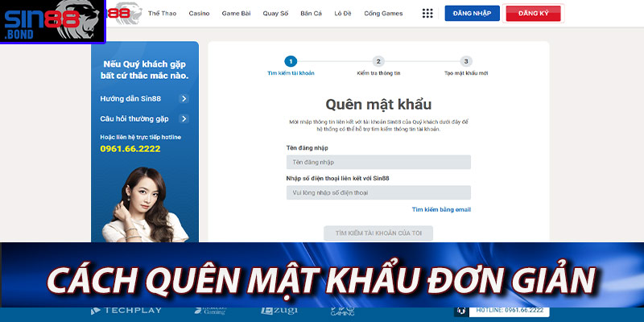Click the footer HOTLINE: 0961.66.2222 box
This screenshot has height=322, width=644.
point(510,311)
